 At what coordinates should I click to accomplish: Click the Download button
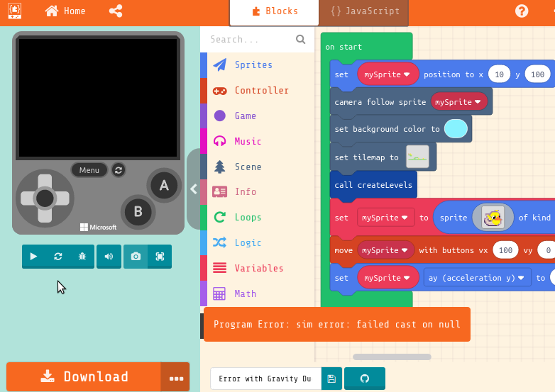tap(84, 377)
